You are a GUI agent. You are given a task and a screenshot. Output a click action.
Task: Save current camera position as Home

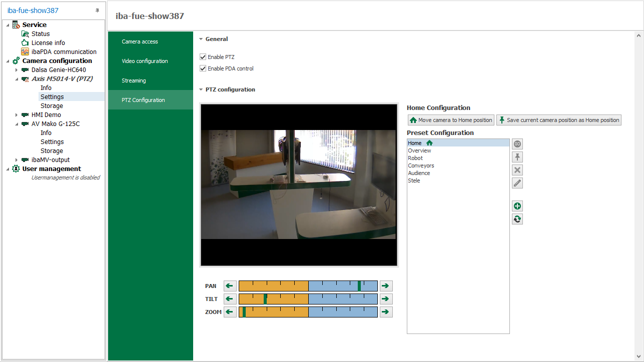pos(558,120)
